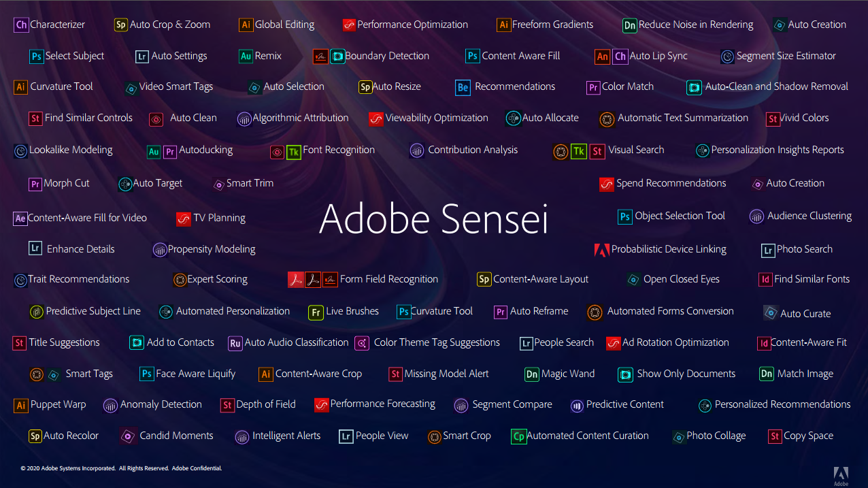This screenshot has width=868, height=488.
Task: Open the After Effects icon by Content-Aware Fill for Video
Action: [20, 218]
